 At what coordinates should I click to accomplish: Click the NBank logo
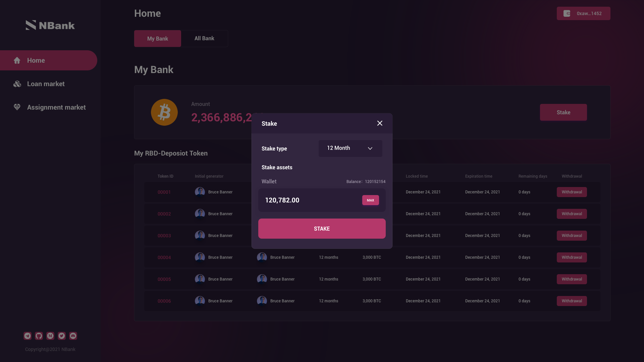pyautogui.click(x=50, y=25)
